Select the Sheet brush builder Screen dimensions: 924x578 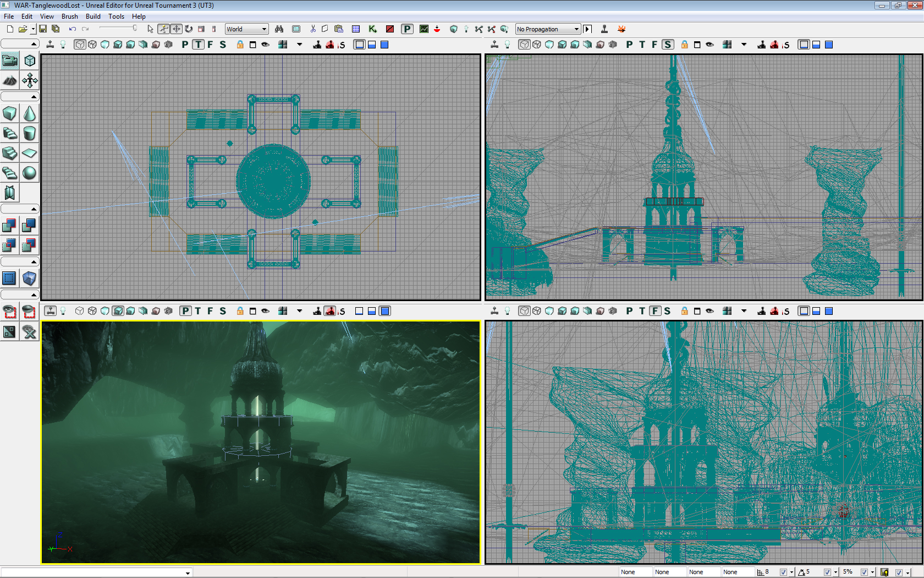pyautogui.click(x=30, y=153)
